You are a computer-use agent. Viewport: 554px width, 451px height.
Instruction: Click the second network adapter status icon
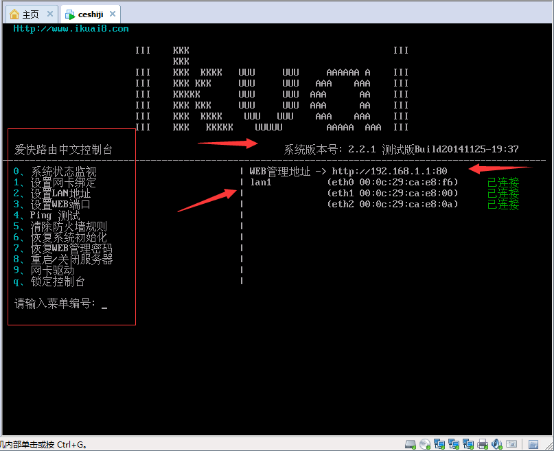[x=454, y=444]
